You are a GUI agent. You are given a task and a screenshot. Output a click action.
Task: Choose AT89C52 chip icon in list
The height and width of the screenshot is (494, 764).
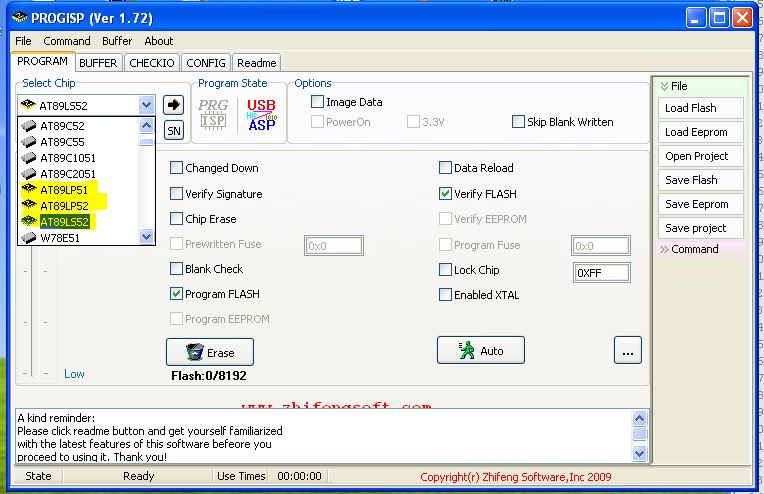29,126
